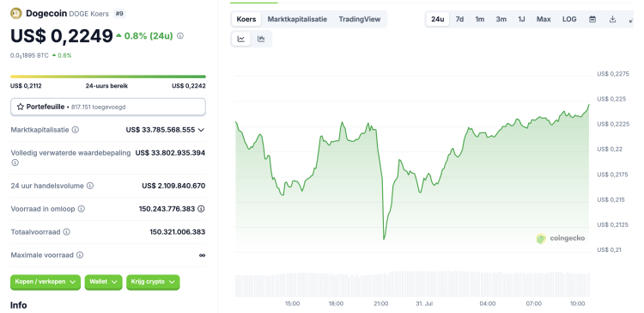
Task: Click star icon in Portefeuille button
Action: (x=20, y=107)
